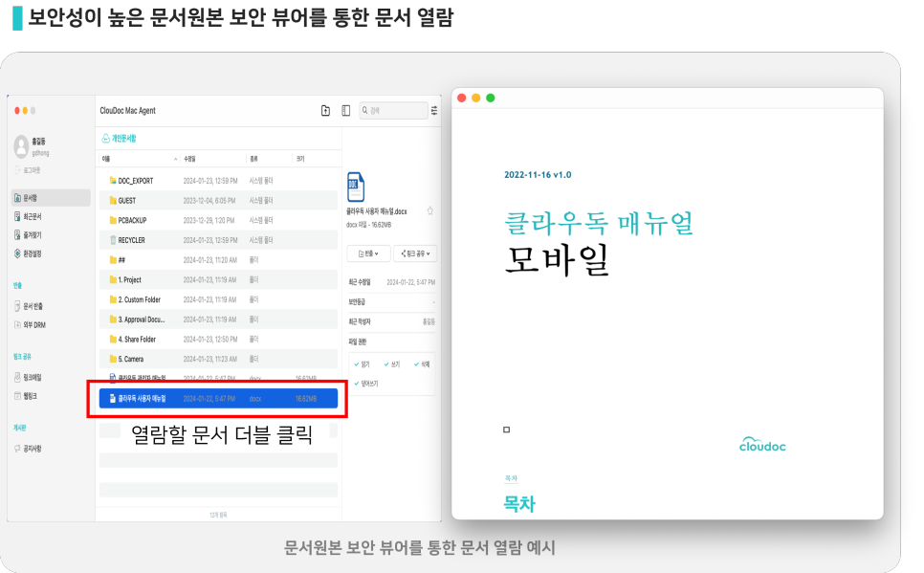Select the highlighted 클라우독 사용자 매뉴얼 row
The image size is (924, 573).
pos(218,399)
